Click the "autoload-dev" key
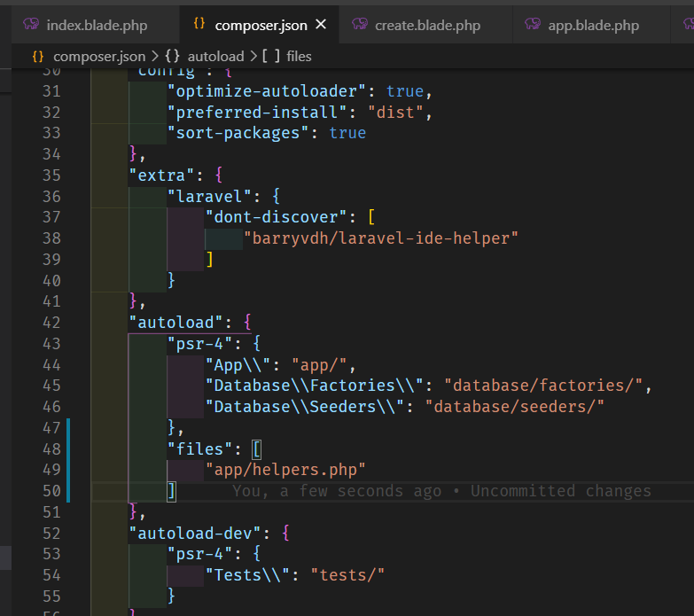Viewport: 694px width, 616px height. (195, 534)
